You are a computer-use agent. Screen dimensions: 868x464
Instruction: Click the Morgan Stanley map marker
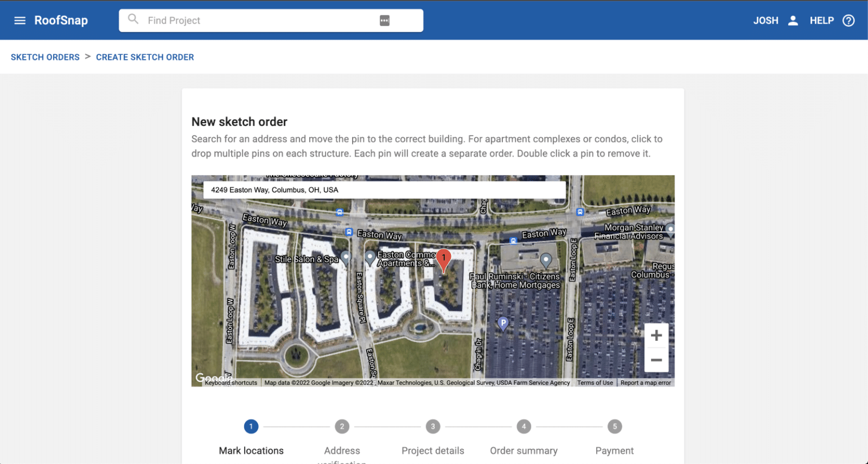[670, 229]
